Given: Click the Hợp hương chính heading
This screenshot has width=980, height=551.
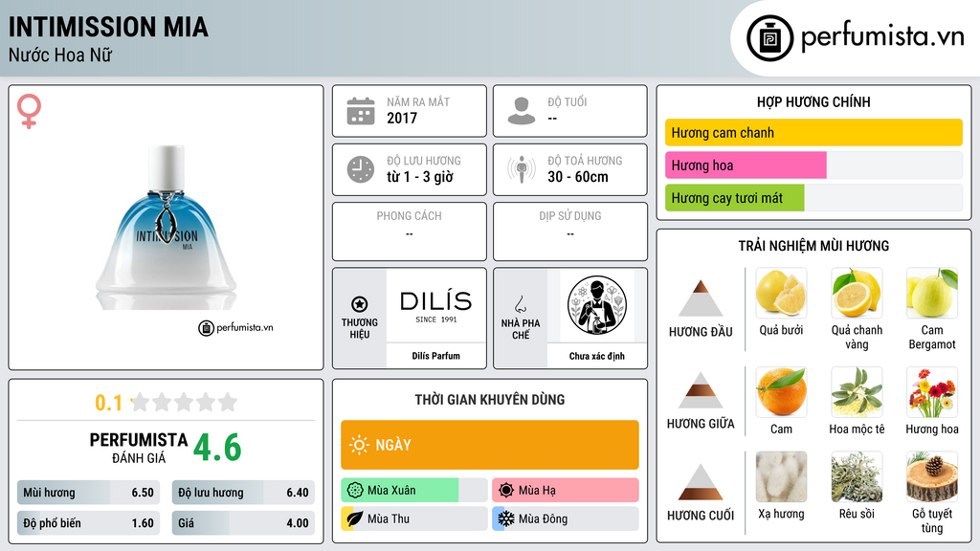Looking at the screenshot, I should (813, 101).
